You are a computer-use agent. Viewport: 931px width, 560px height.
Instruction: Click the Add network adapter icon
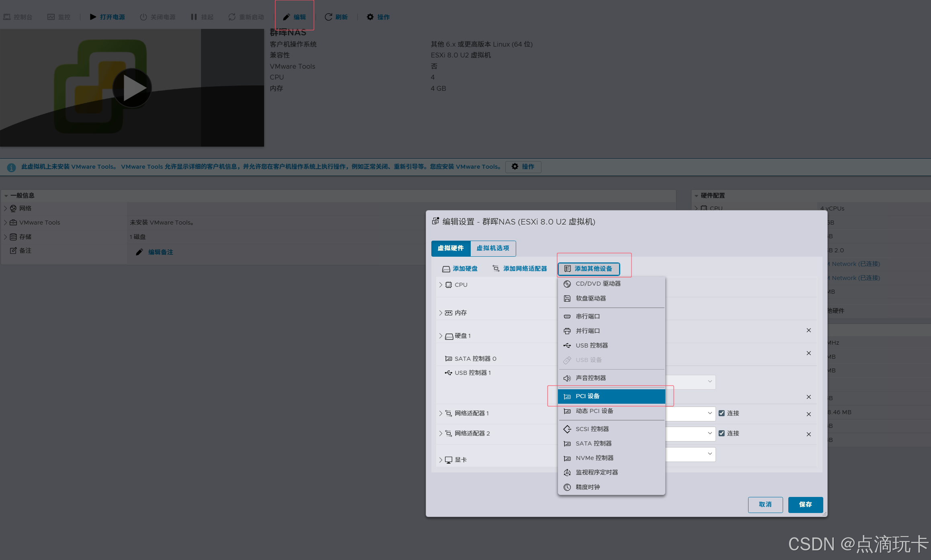click(x=496, y=269)
